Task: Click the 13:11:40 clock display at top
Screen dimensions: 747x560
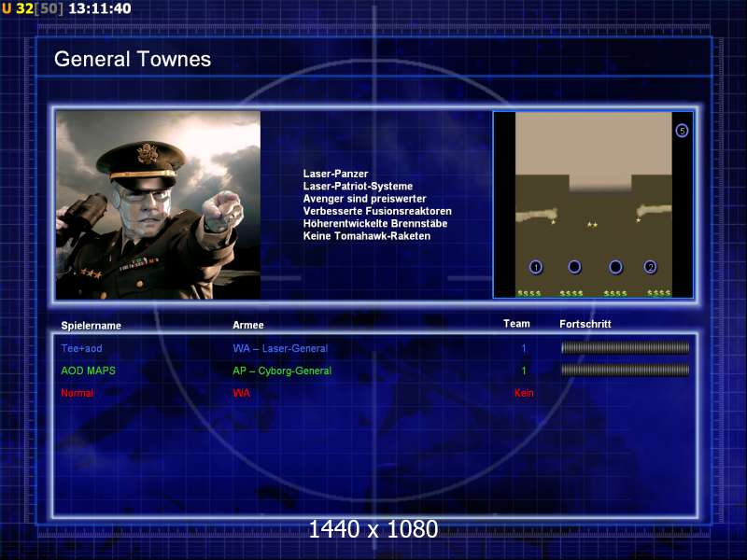Action: 100,8
